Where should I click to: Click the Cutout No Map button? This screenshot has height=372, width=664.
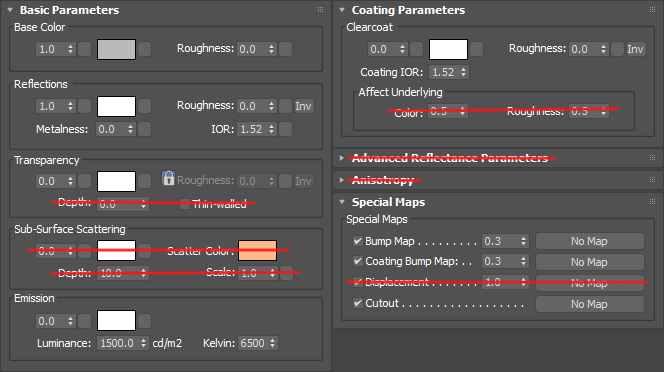589,304
